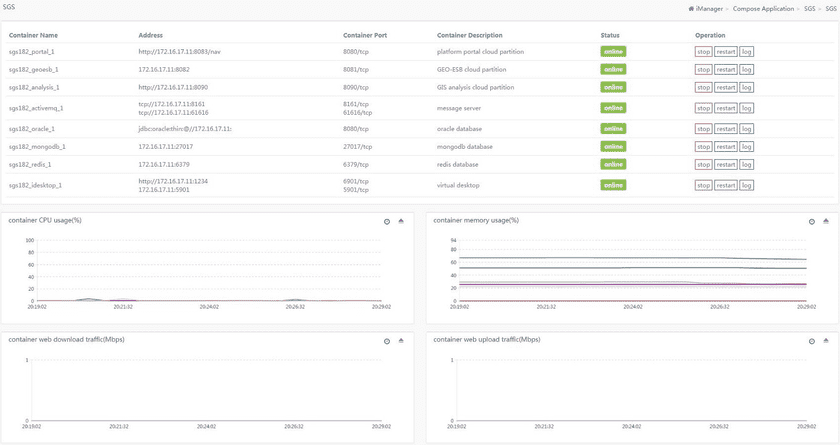Screen dimensions: 840x445
Task: Click the clock icon on memory usage panel
Action: (x=813, y=221)
